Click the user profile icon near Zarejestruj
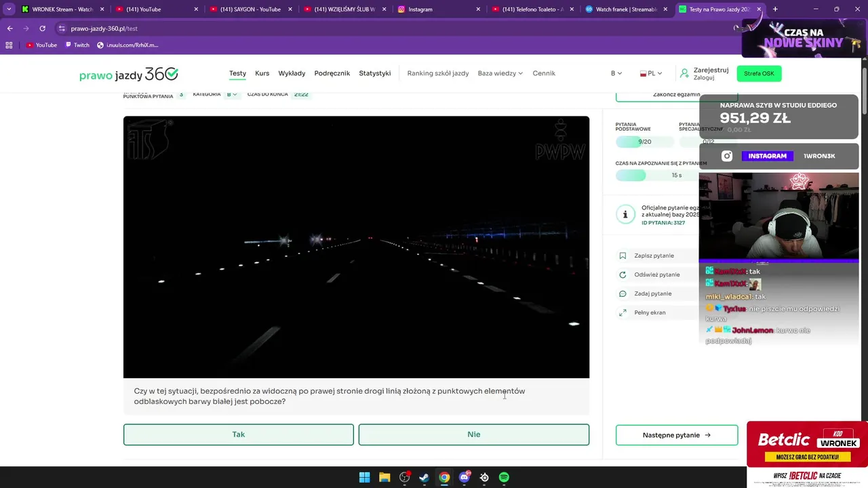Image resolution: width=868 pixels, height=488 pixels. [685, 73]
